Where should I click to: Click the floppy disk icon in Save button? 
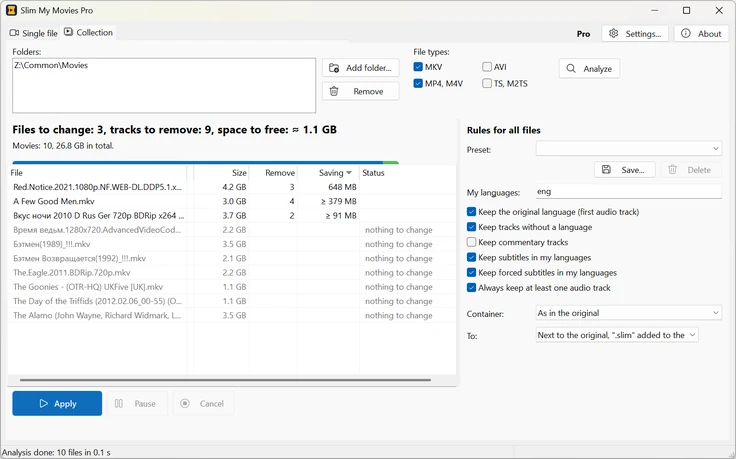(x=606, y=169)
